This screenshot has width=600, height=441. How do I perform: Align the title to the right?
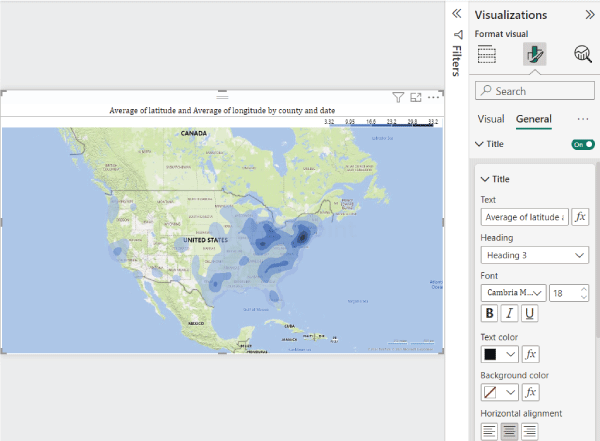click(x=530, y=431)
